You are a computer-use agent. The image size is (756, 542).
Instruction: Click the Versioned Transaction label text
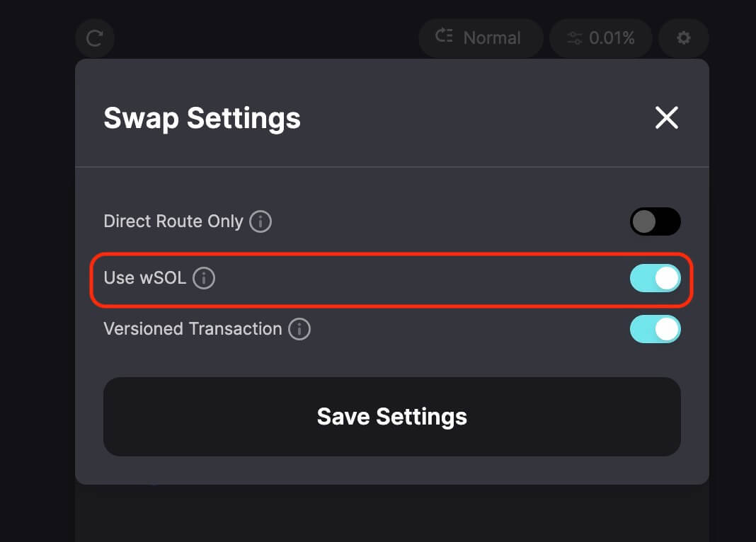pos(193,329)
